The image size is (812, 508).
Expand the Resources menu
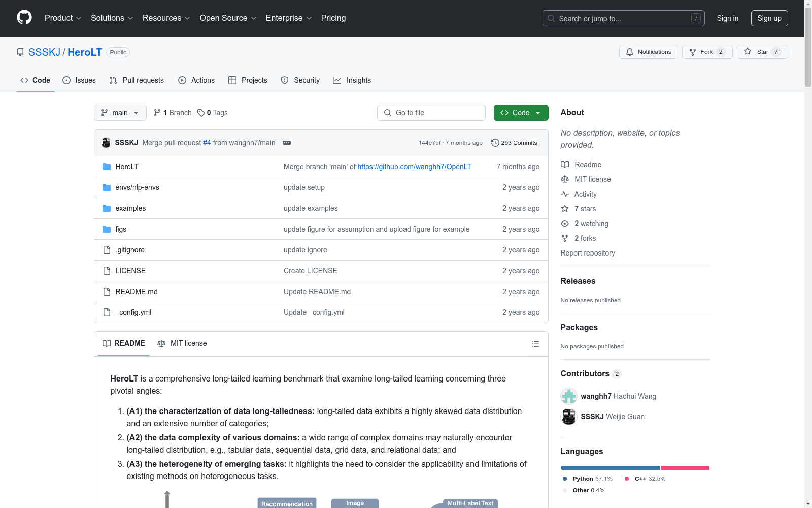coord(166,18)
